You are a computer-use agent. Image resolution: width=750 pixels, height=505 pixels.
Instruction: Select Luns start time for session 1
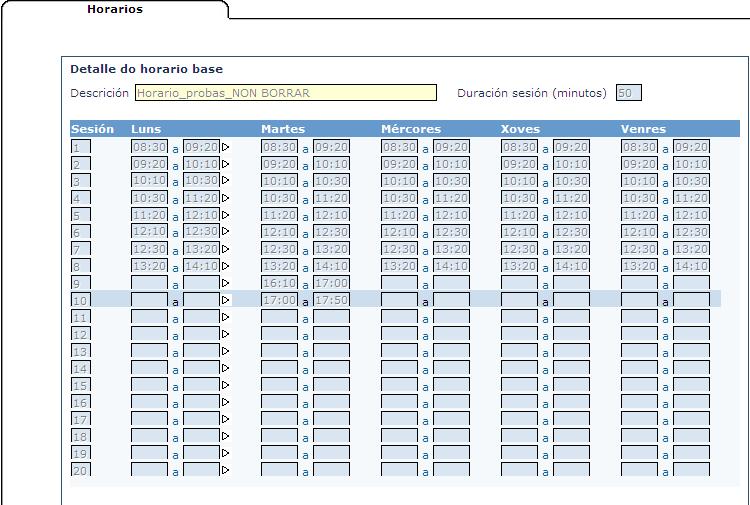pos(150,147)
